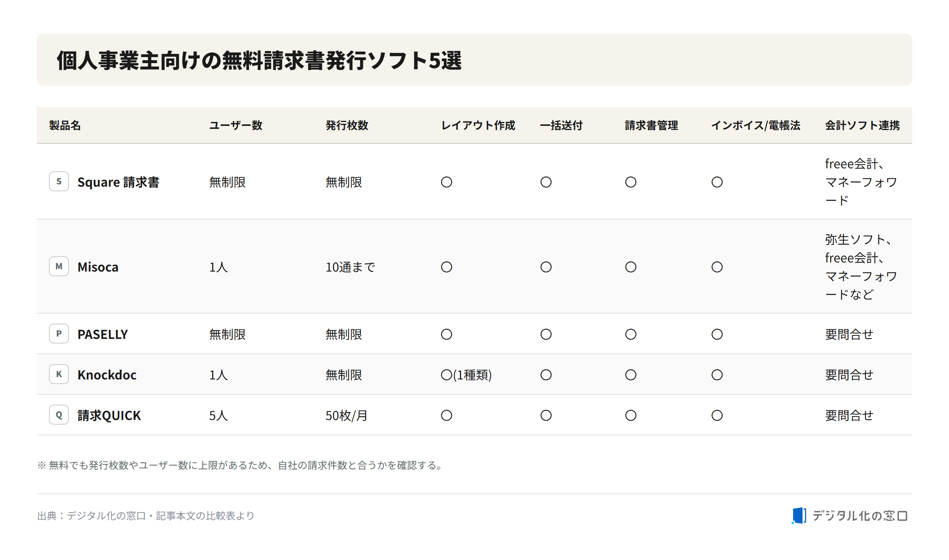This screenshot has width=949, height=560.
Task: Click the 請求書管理 circle mark for 請求QUICK
Action: tap(631, 415)
